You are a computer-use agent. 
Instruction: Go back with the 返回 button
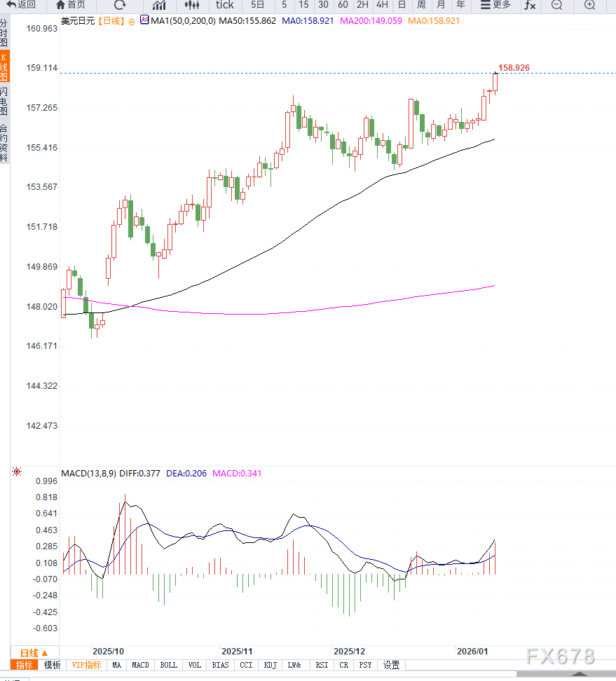coord(22,5)
